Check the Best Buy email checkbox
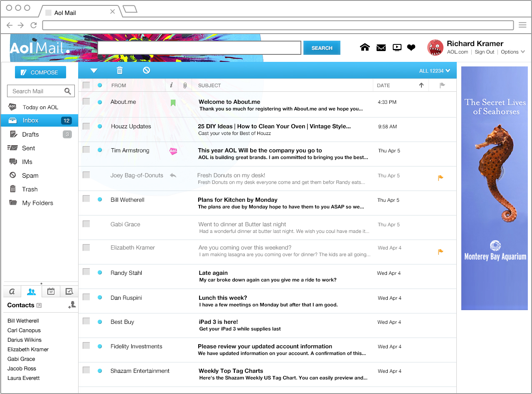Image resolution: width=532 pixels, height=394 pixels. (86, 321)
